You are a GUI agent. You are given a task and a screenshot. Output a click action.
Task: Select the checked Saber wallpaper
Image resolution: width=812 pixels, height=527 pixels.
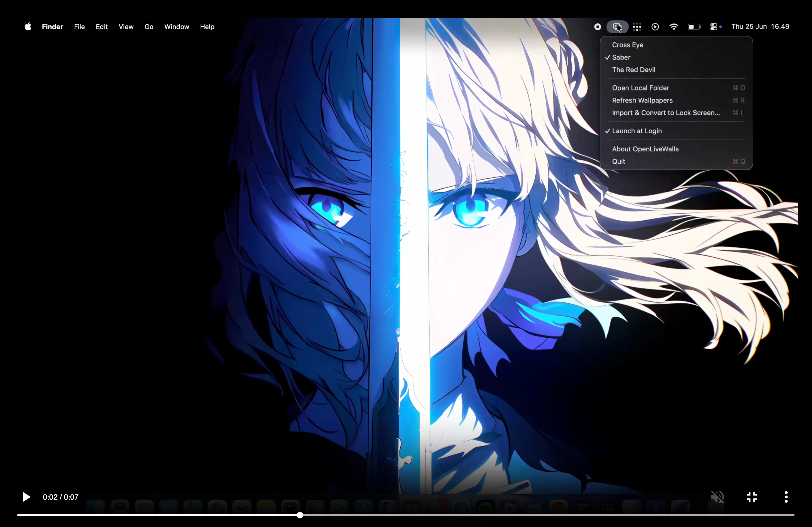point(676,57)
